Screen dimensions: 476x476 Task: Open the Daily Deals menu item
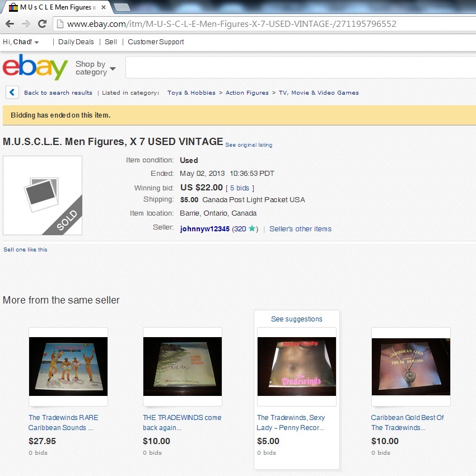coord(76,42)
